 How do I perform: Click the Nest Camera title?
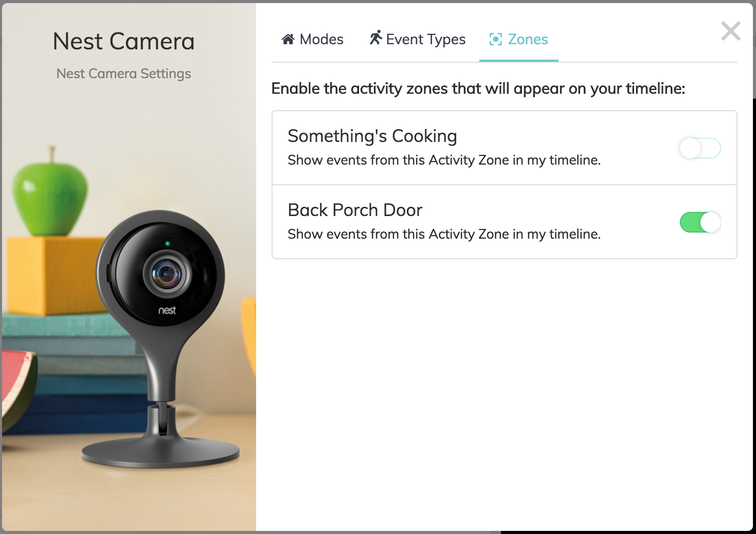pyautogui.click(x=124, y=41)
